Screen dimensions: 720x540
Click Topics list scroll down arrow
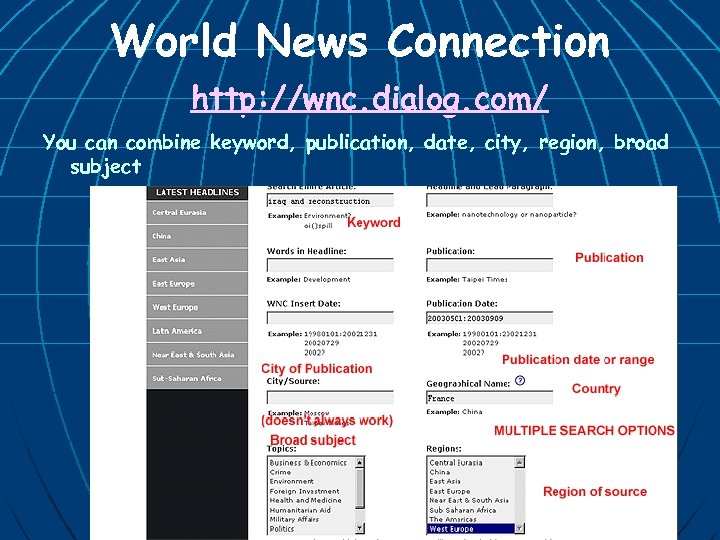click(360, 529)
